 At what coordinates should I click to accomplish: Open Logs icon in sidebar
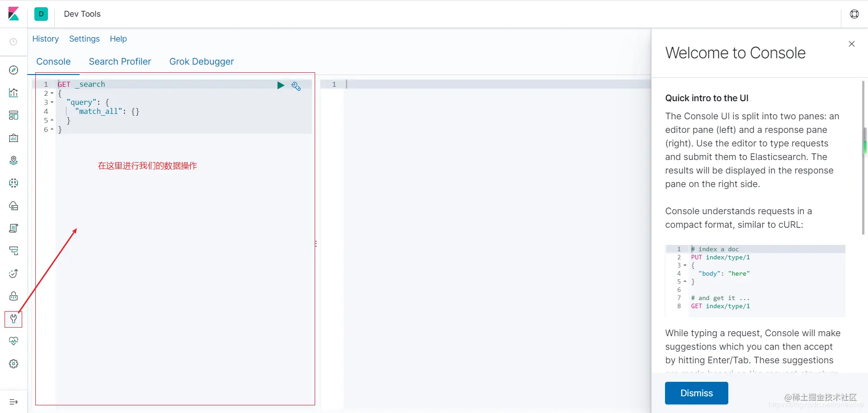tap(14, 228)
